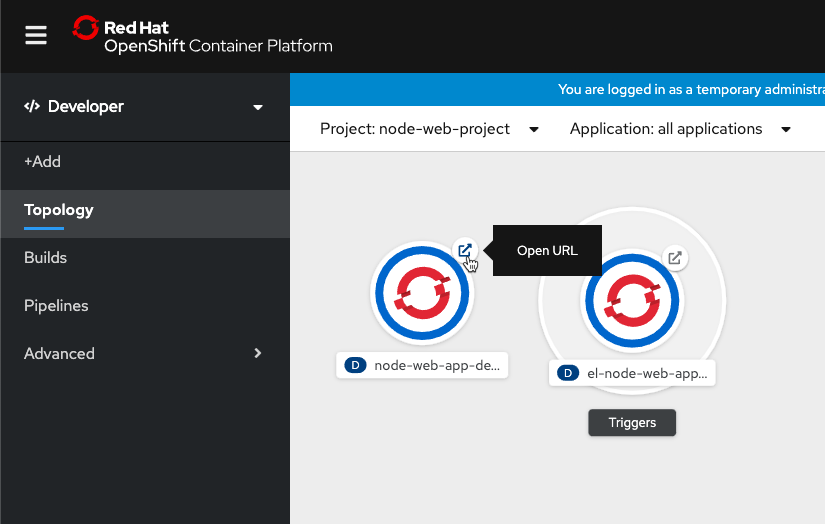Expand the Advanced navigation section
This screenshot has height=524, width=825.
[145, 354]
